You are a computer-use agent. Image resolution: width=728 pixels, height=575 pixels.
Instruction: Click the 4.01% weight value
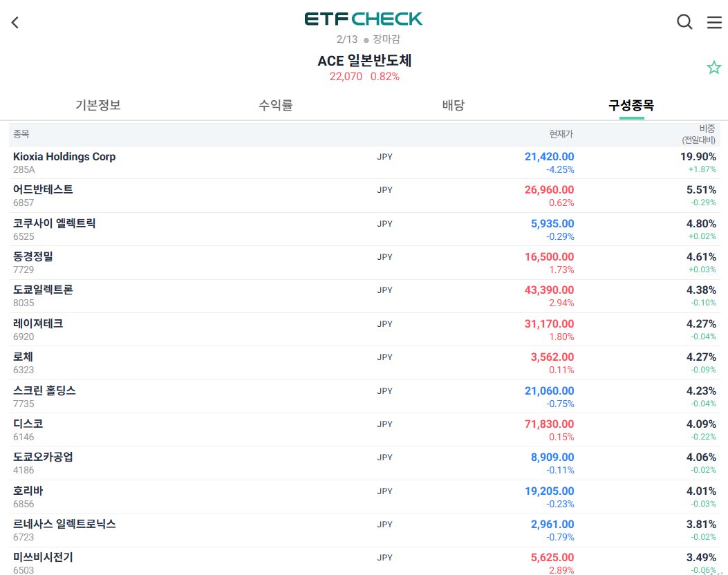pyautogui.click(x=701, y=491)
